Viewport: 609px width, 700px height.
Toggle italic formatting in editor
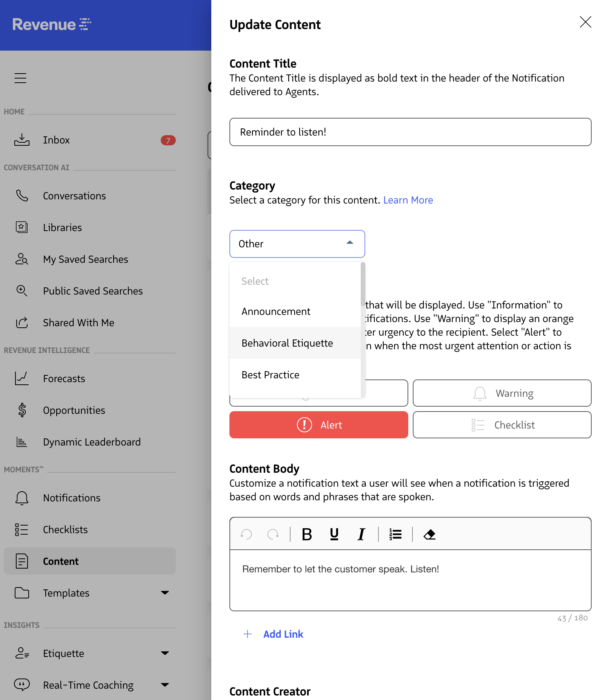[361, 534]
